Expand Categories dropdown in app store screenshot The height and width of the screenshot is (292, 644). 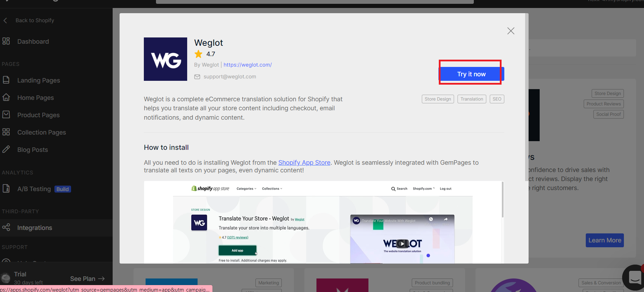pos(246,189)
